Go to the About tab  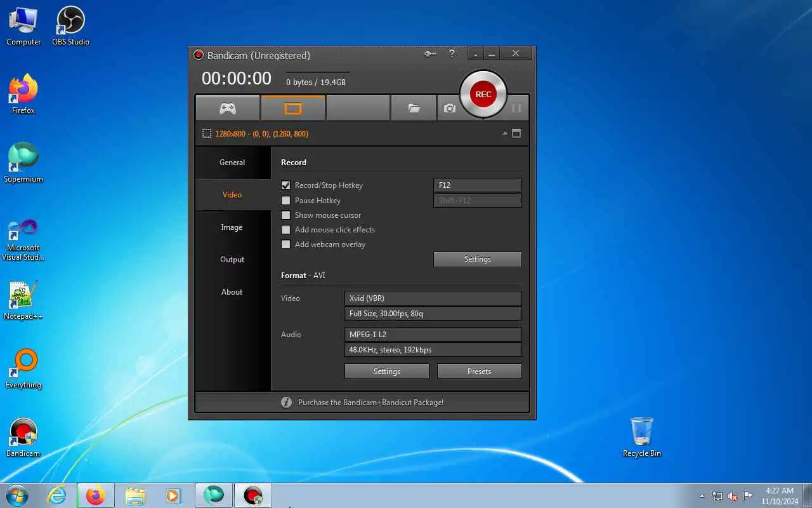pos(232,292)
